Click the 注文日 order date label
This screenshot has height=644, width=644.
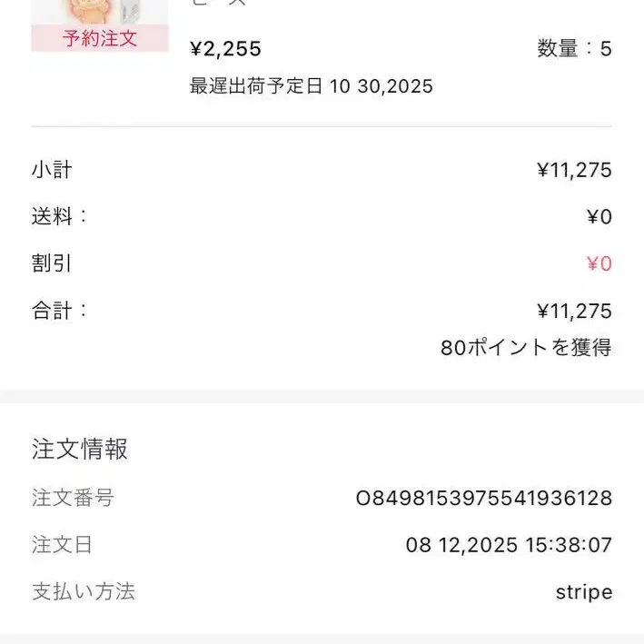[x=62, y=545]
